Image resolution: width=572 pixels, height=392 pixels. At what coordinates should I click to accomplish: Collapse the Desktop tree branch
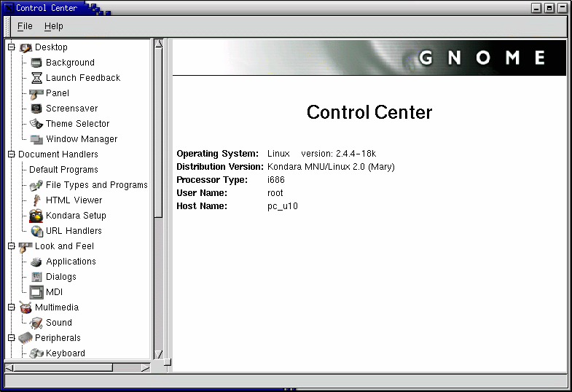[11, 47]
